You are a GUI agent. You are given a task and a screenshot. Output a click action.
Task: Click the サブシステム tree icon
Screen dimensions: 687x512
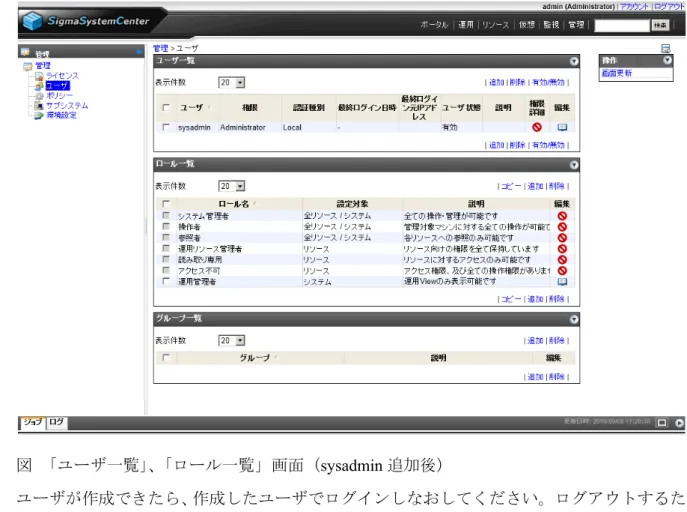pos(39,106)
